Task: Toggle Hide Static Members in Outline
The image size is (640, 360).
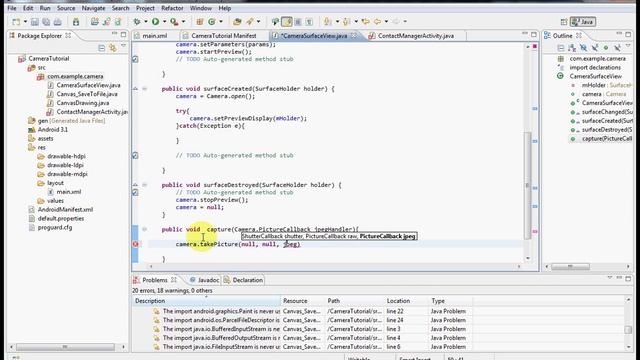Action: (595, 48)
